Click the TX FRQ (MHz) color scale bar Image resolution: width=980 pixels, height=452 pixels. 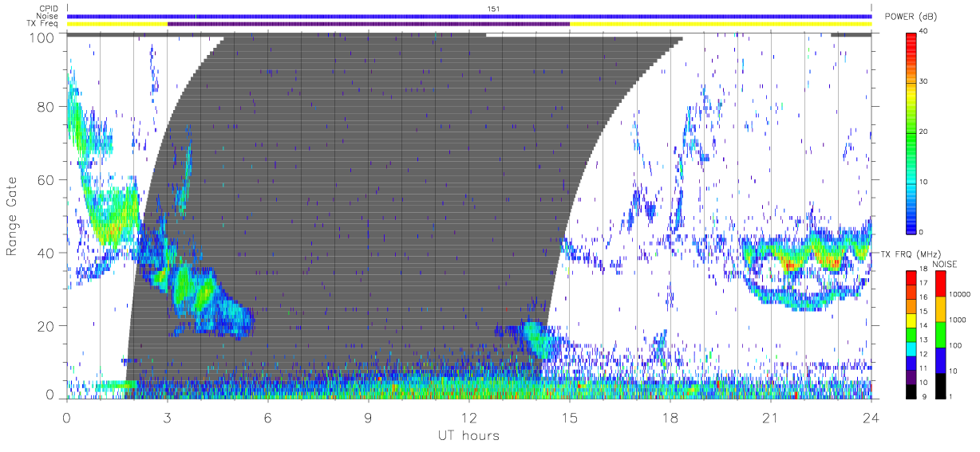pyautogui.click(x=911, y=334)
